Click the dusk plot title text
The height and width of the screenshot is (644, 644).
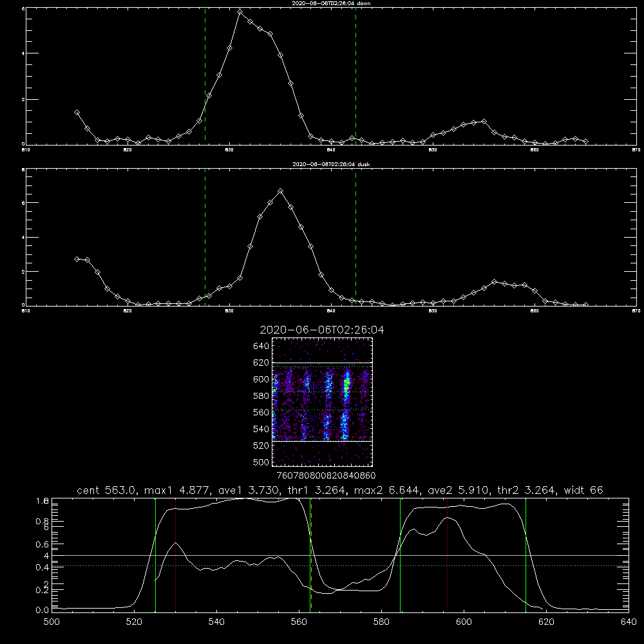pyautogui.click(x=331, y=164)
